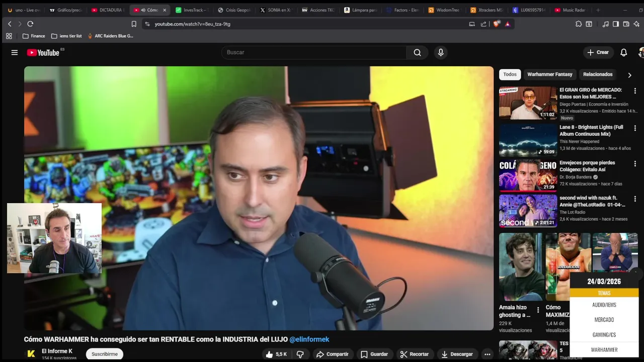Click the main video player
Image resolution: width=644 pixels, height=362 pixels.
pyautogui.click(x=259, y=198)
